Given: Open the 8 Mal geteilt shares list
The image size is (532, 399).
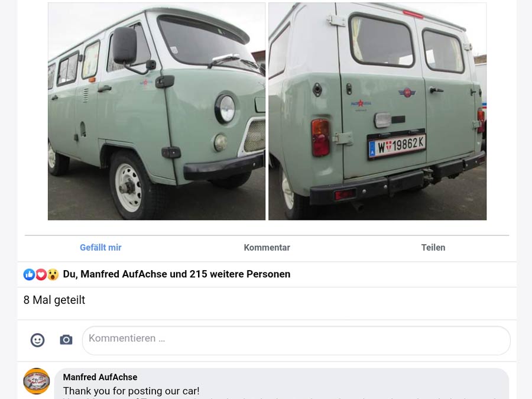Looking at the screenshot, I should click(x=54, y=300).
